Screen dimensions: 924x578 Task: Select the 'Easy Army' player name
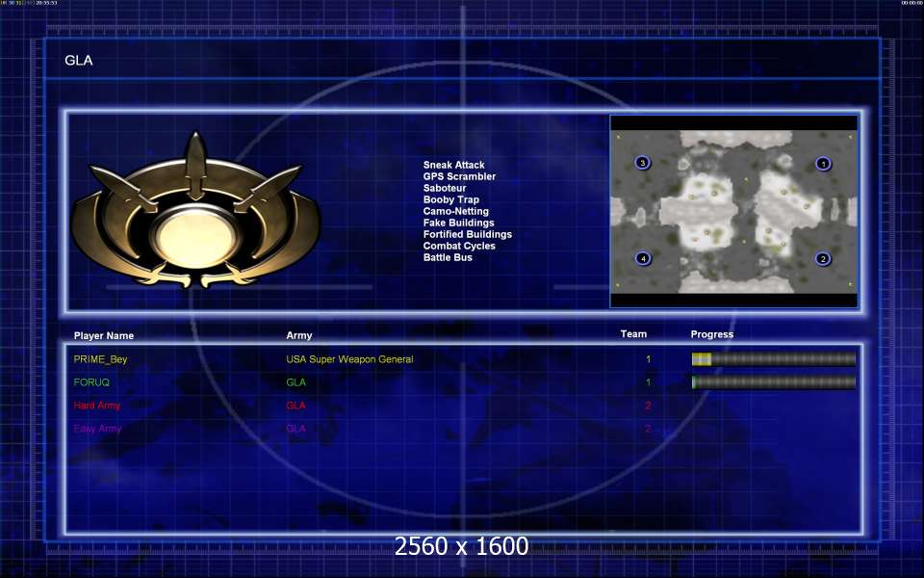click(97, 428)
